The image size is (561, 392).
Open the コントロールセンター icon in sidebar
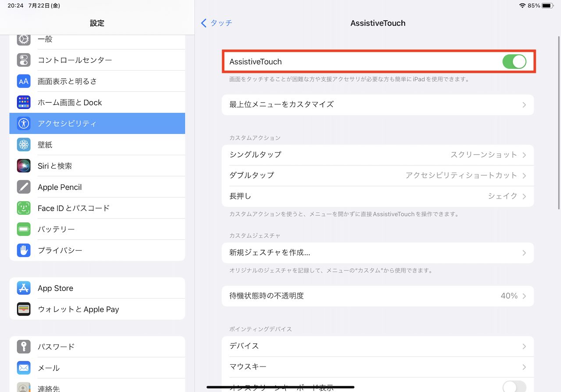pyautogui.click(x=24, y=60)
